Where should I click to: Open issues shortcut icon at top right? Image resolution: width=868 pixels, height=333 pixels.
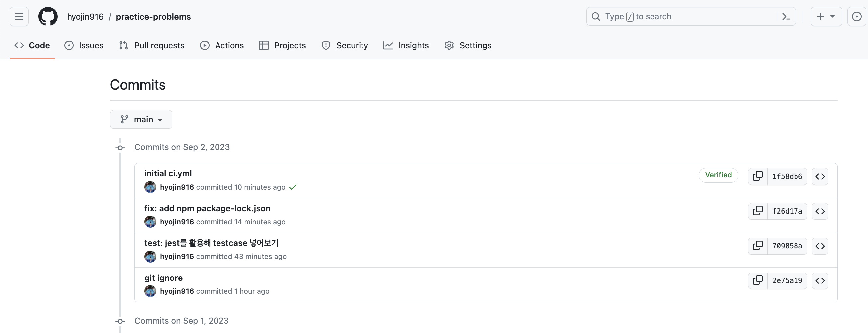[x=856, y=17]
